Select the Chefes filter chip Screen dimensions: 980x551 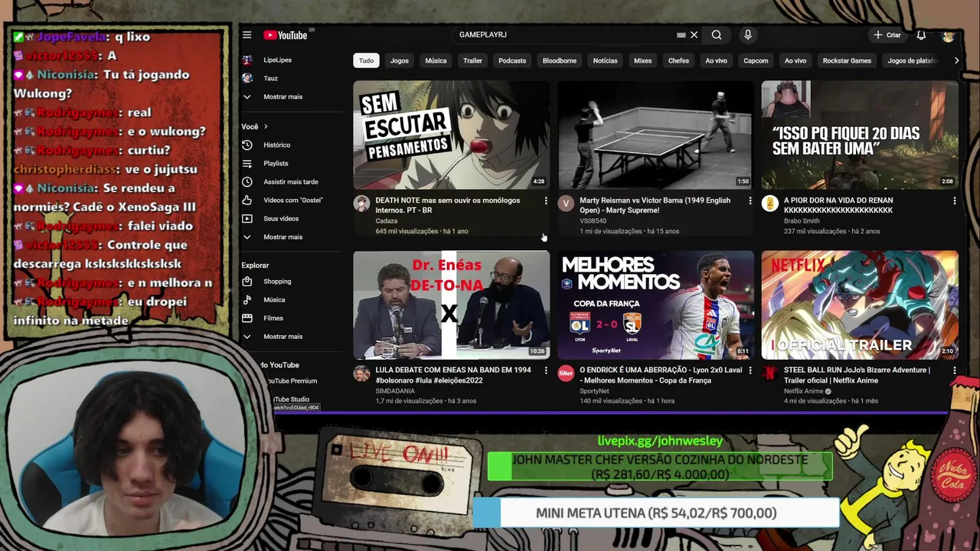pos(678,60)
